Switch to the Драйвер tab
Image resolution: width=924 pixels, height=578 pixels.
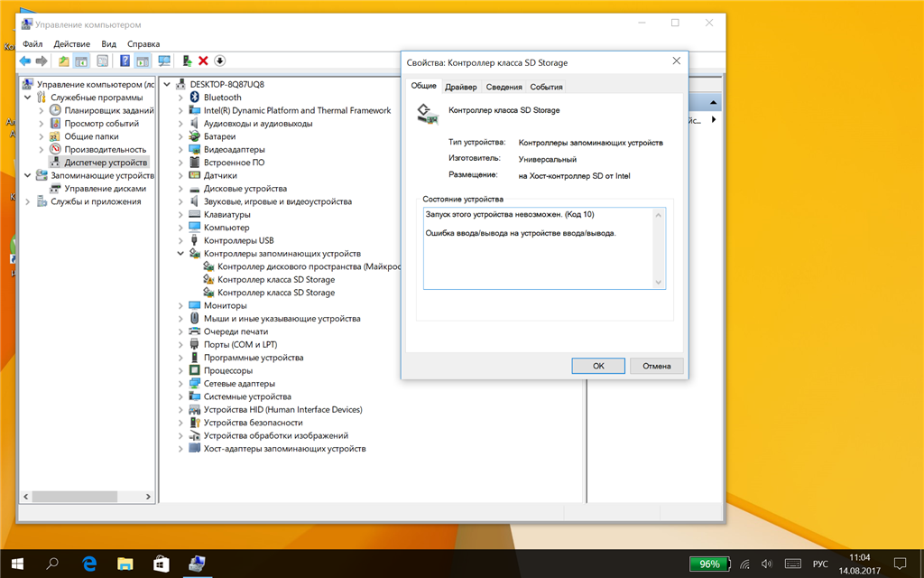tap(461, 87)
